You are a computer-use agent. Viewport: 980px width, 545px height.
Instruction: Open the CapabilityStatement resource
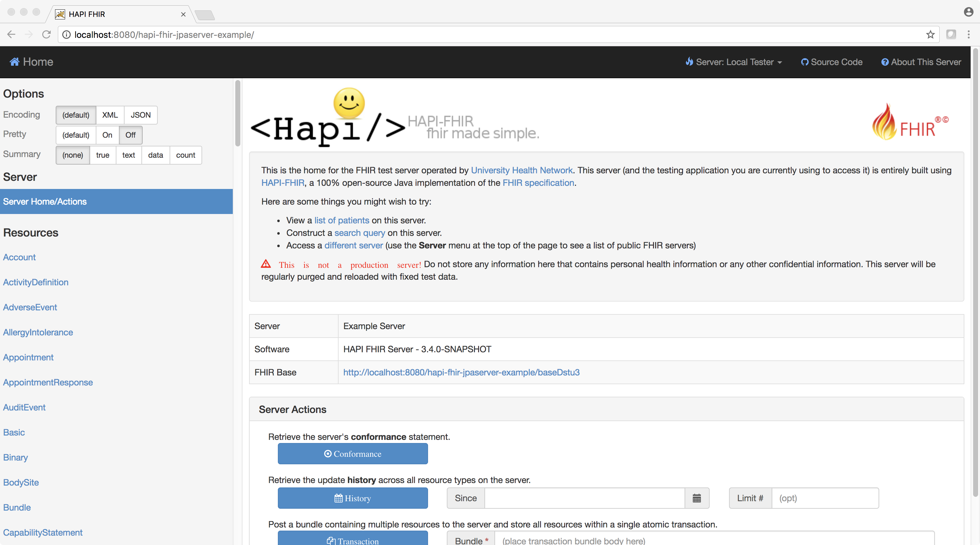point(43,532)
